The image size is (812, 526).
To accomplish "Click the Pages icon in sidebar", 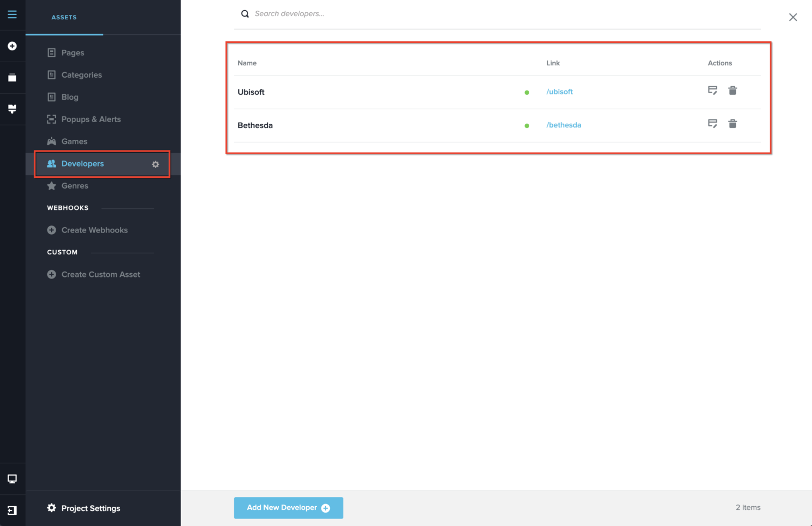I will [x=51, y=52].
